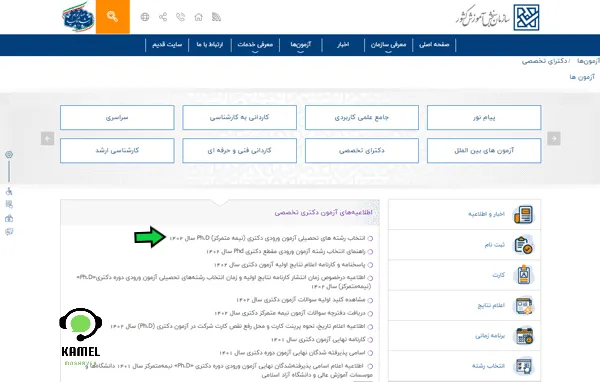This screenshot has width=600, height=382.
Task: Click اخبار و اطلاعیه sidebar link text
Action: [486, 214]
